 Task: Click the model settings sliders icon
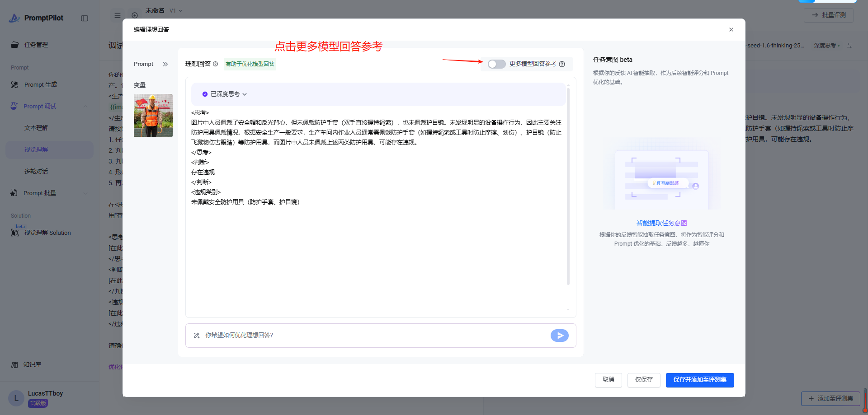click(x=849, y=46)
